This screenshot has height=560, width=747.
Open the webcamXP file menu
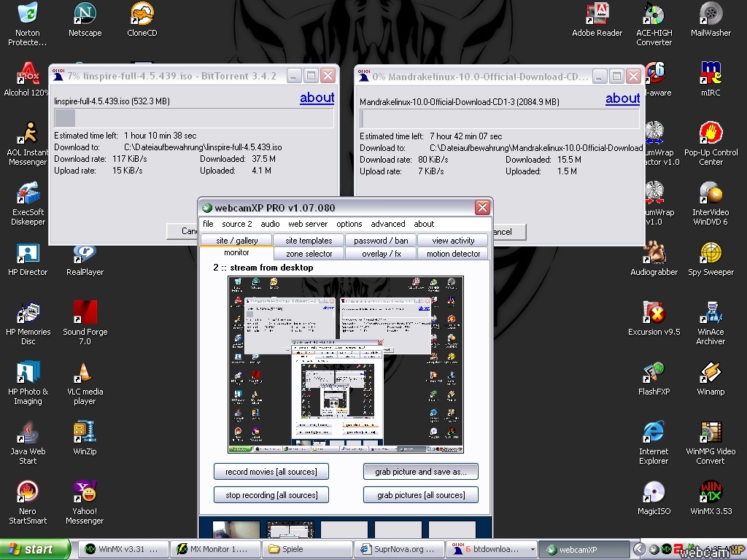pyautogui.click(x=208, y=224)
